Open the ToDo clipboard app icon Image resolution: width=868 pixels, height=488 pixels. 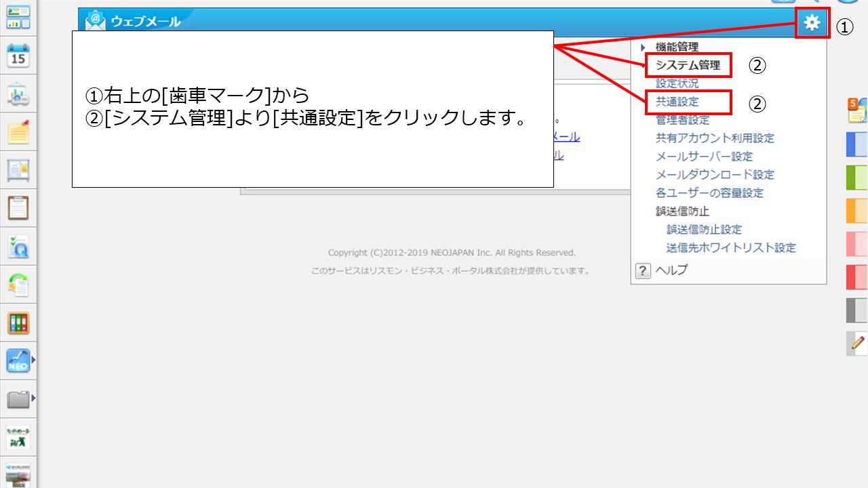click(18, 208)
